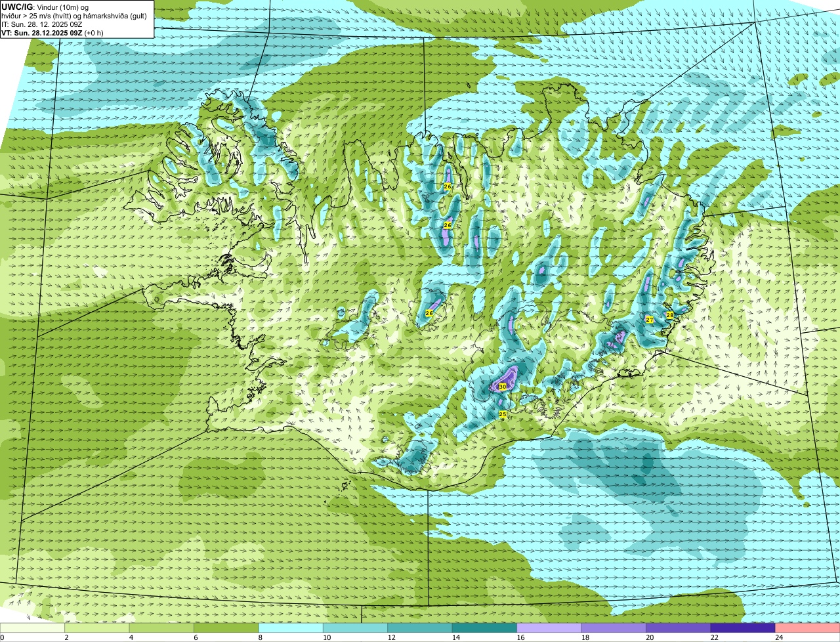The width and height of the screenshot is (840, 642).
Task: Select the 18–20 m/s light purple legend swatch
Action: point(614,628)
